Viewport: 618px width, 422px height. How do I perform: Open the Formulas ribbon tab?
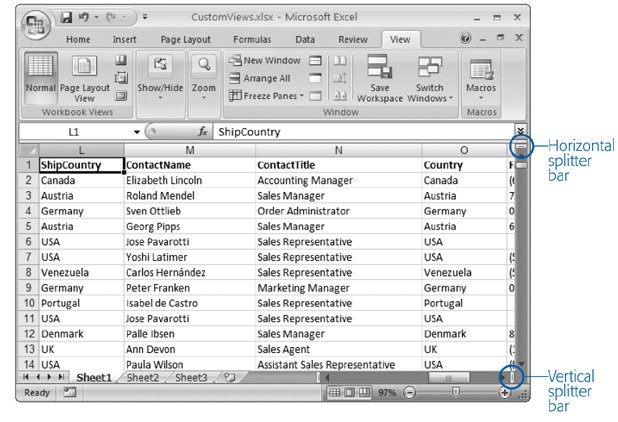[251, 39]
